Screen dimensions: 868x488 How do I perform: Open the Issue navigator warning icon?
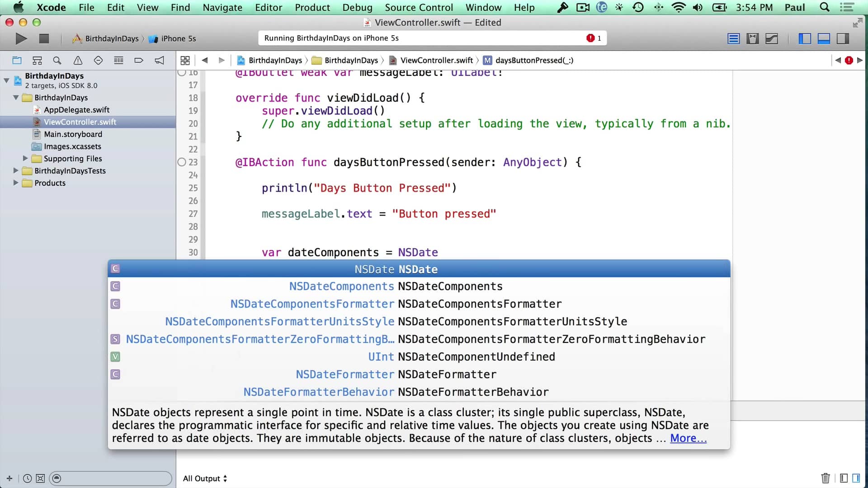(x=78, y=60)
